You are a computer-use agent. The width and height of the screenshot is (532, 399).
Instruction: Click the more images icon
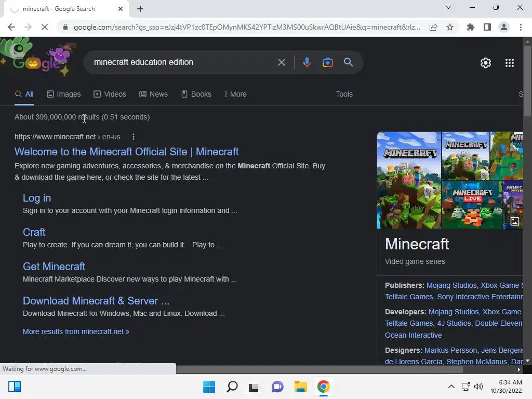coord(515,221)
